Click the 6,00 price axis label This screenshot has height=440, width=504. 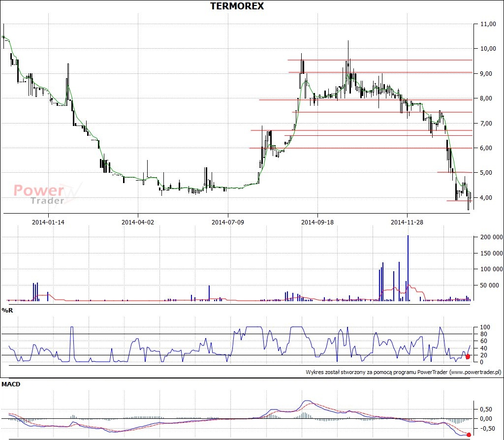pos(485,148)
